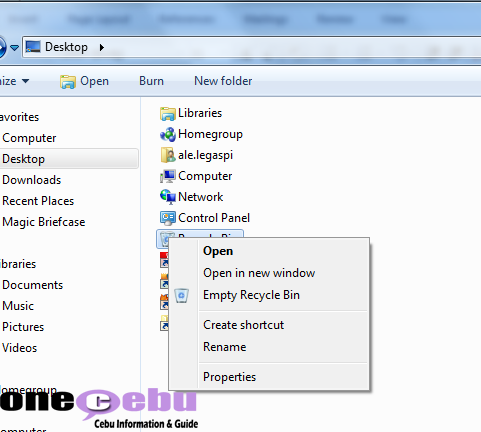Click the recycle bin icon beside Empty Recycle Bin
Viewport: 481px width, 432px height.
coord(182,295)
